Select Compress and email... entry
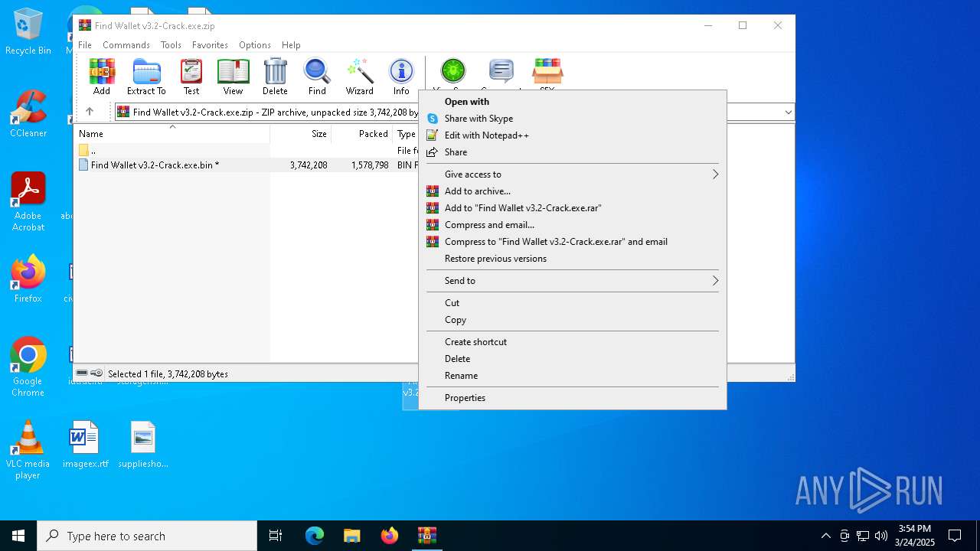The width and height of the screenshot is (980, 551). (573, 225)
